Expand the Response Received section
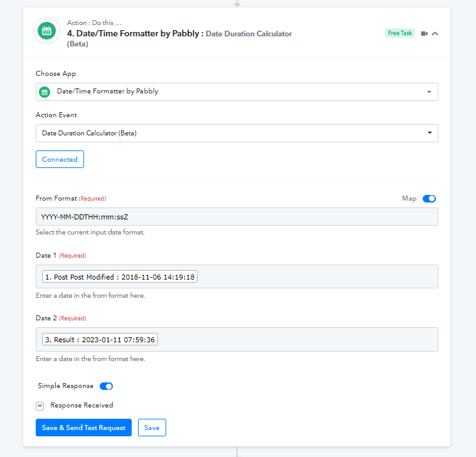Screen dimensions: 476x457 point(40,406)
